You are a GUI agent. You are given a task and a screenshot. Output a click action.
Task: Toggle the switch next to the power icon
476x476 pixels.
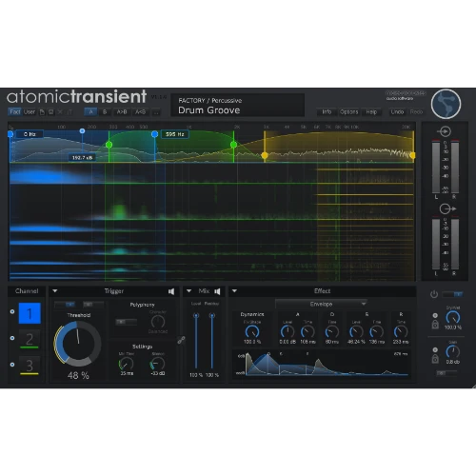(453, 294)
